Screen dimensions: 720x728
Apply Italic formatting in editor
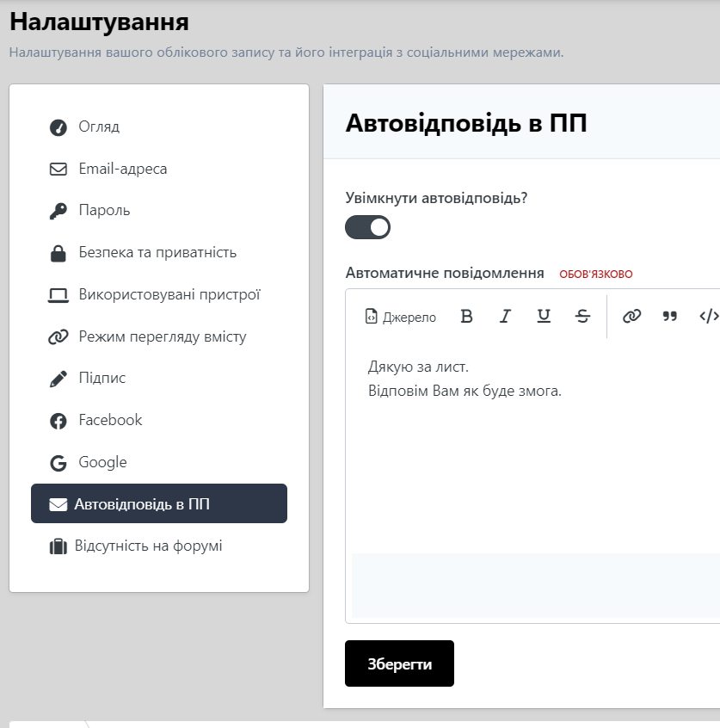505,317
